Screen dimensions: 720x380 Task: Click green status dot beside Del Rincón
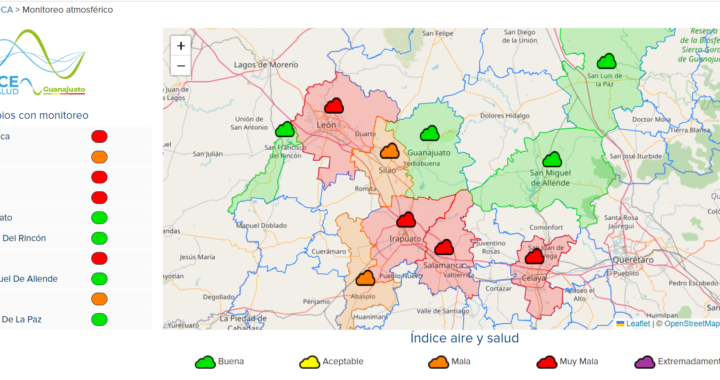tap(99, 238)
